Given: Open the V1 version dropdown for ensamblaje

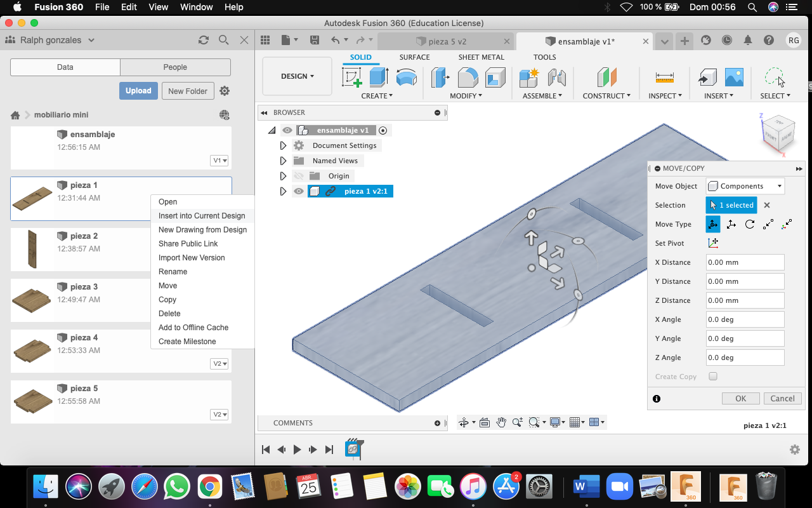Looking at the screenshot, I should click(219, 161).
